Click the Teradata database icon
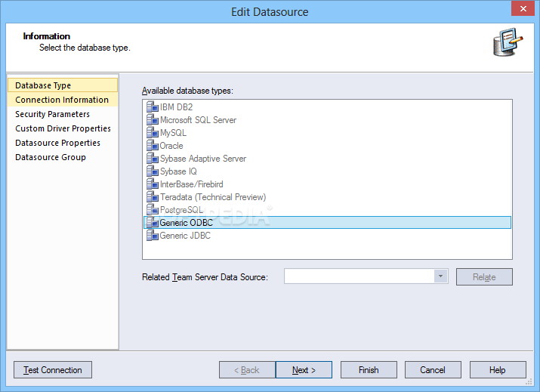The image size is (540, 392). 152,197
